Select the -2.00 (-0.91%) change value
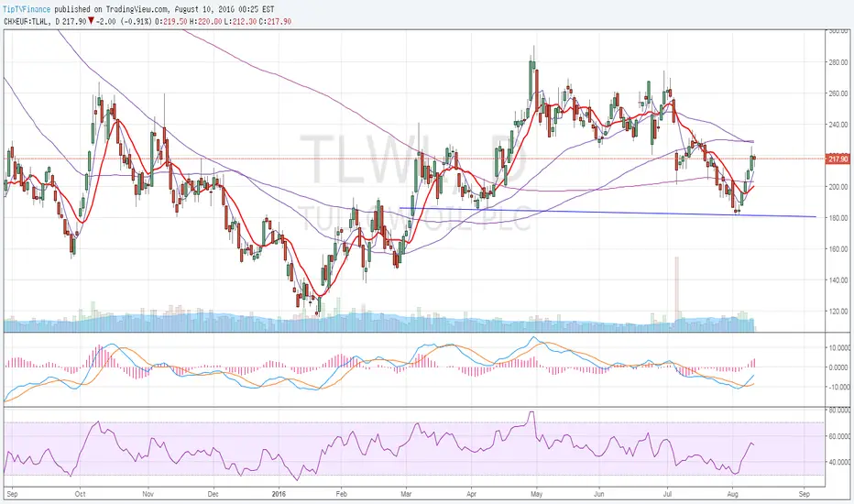The image size is (854, 504). pos(125,21)
